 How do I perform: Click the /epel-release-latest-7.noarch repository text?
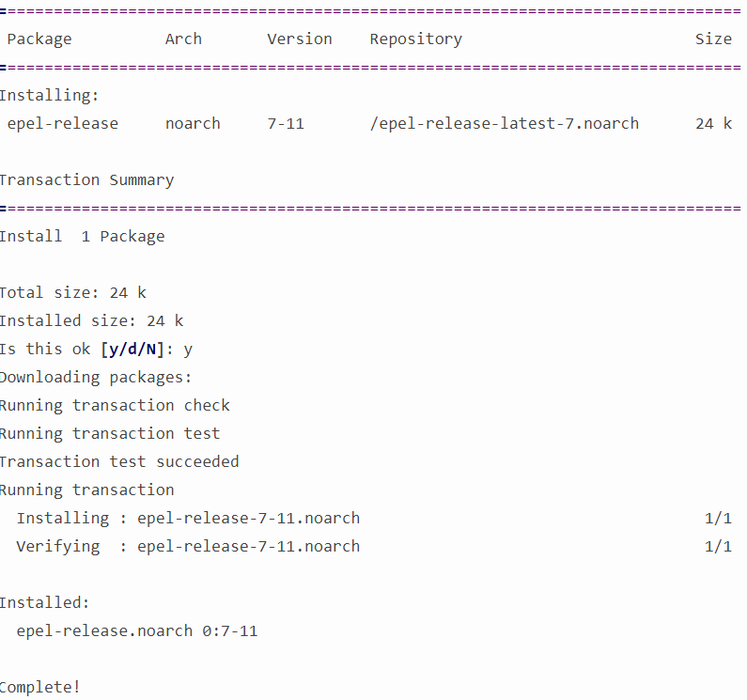point(504,124)
